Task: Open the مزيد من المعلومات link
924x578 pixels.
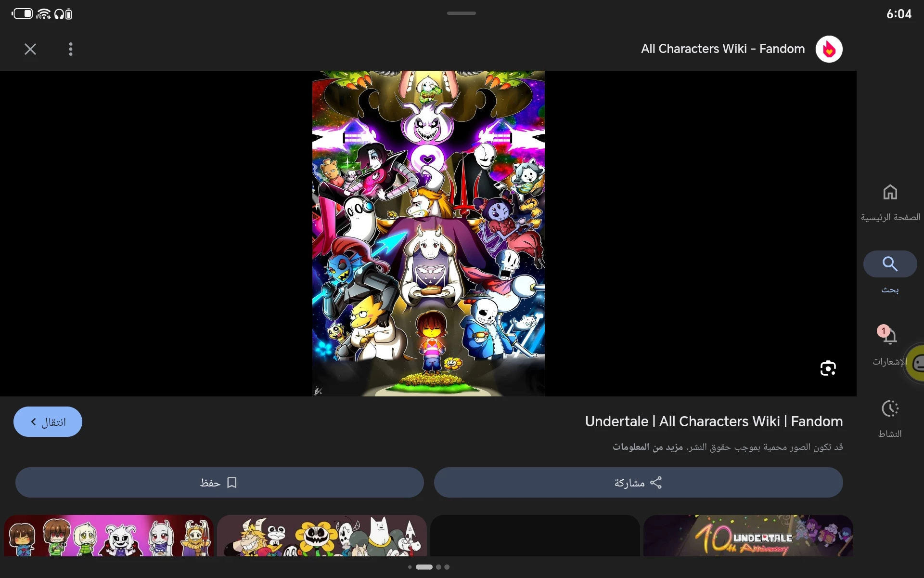Action: (x=647, y=447)
